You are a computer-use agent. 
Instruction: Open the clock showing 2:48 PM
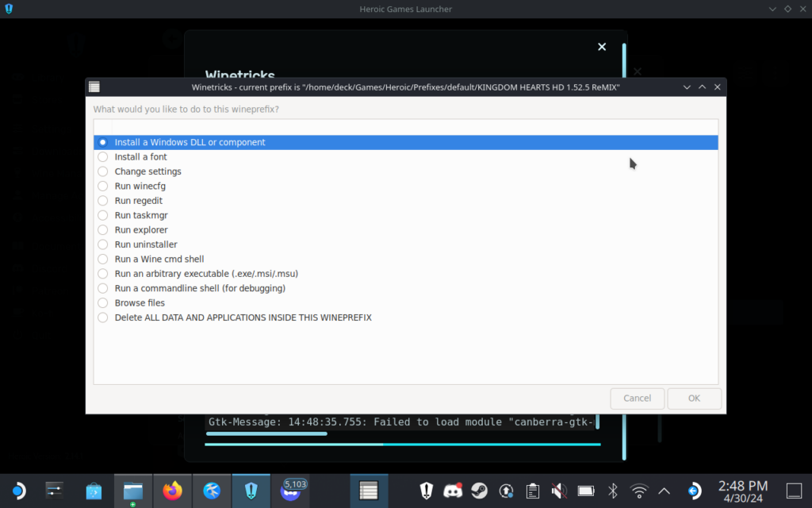742,491
